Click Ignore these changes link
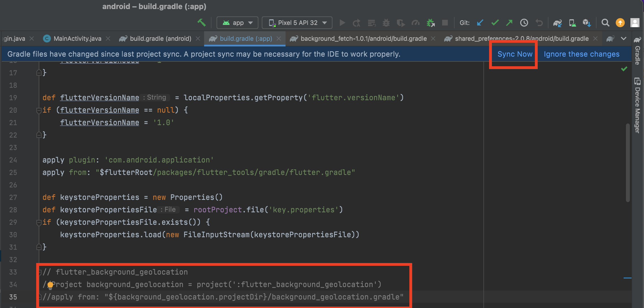644x308 pixels. tap(581, 54)
